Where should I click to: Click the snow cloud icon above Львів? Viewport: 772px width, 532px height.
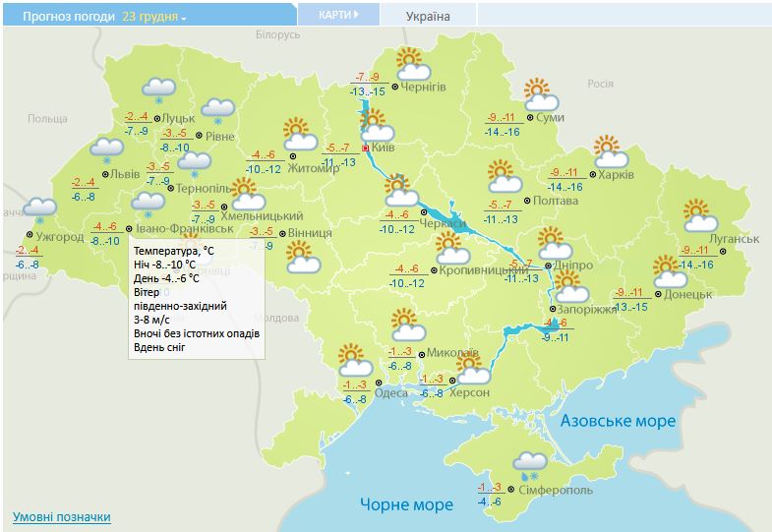pos(107,150)
